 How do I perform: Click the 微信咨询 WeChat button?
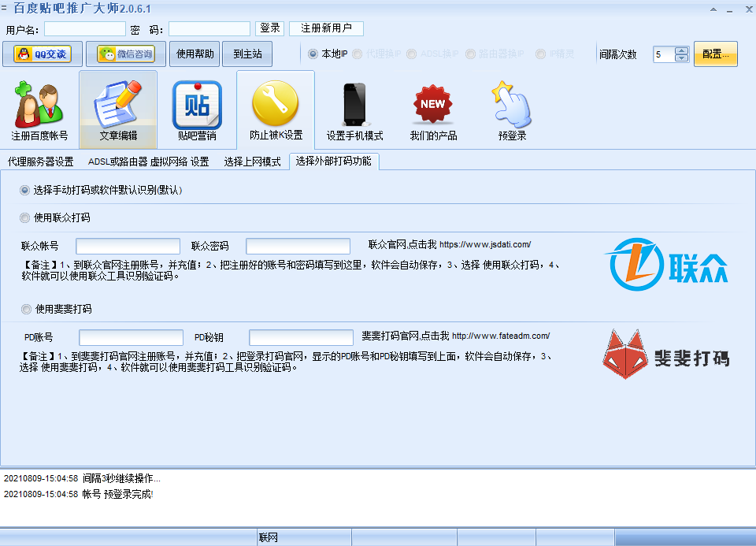point(126,54)
